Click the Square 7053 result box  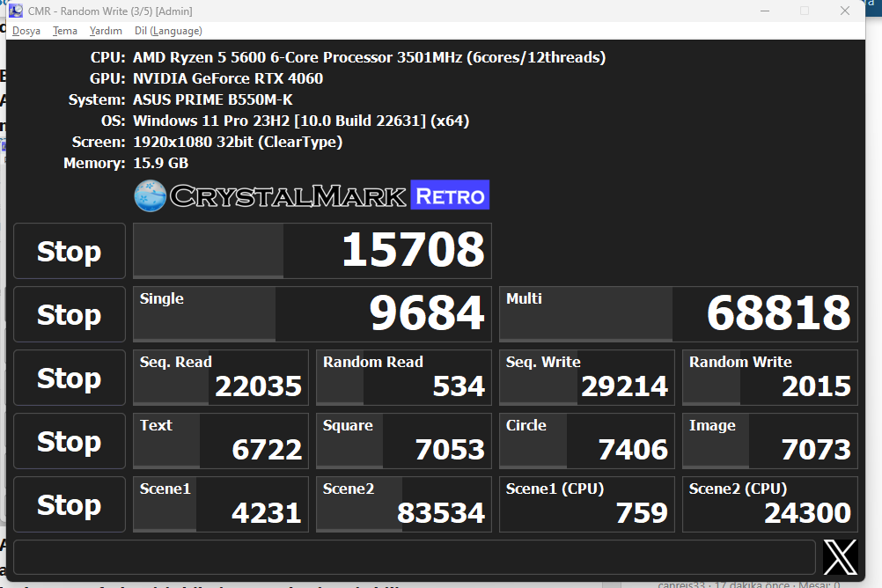click(x=404, y=442)
